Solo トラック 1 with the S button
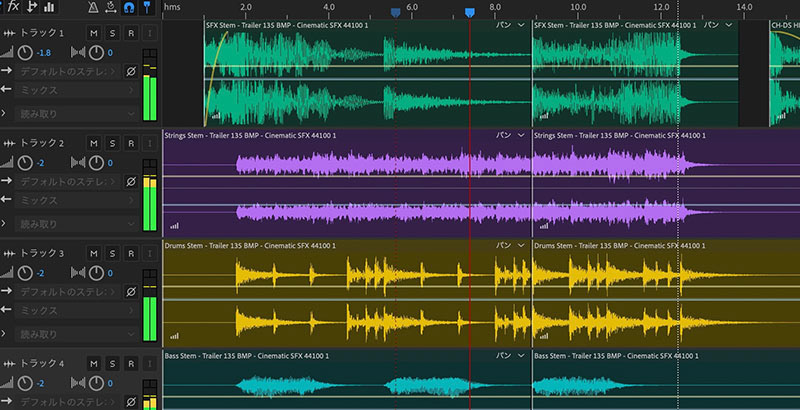Screen dimensions: 800x410 coord(112,33)
